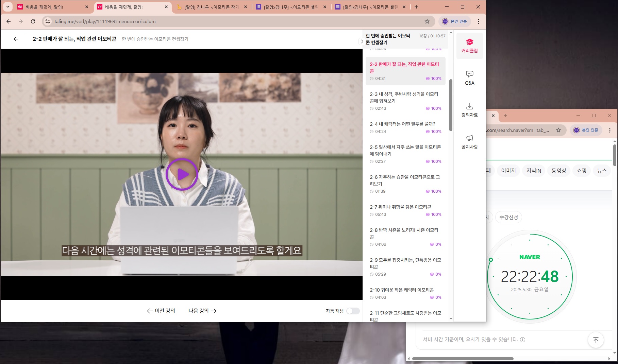
Task: Click the browser back button in the taling window
Action: [x=9, y=21]
